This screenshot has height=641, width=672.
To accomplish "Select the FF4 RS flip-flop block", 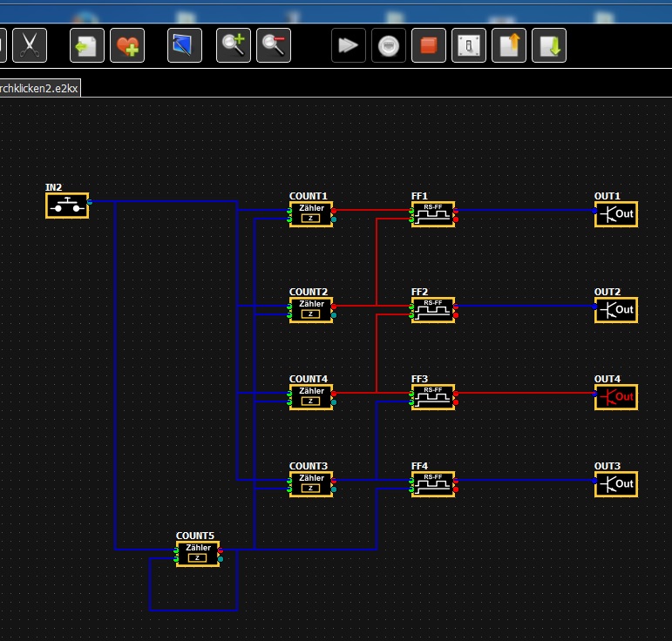I will [x=433, y=484].
